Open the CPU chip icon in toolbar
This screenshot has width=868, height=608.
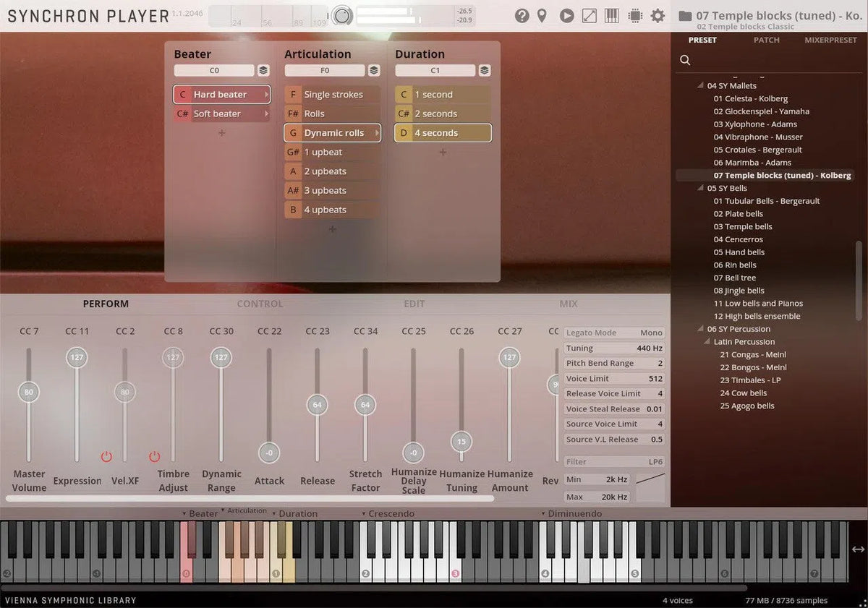635,15
